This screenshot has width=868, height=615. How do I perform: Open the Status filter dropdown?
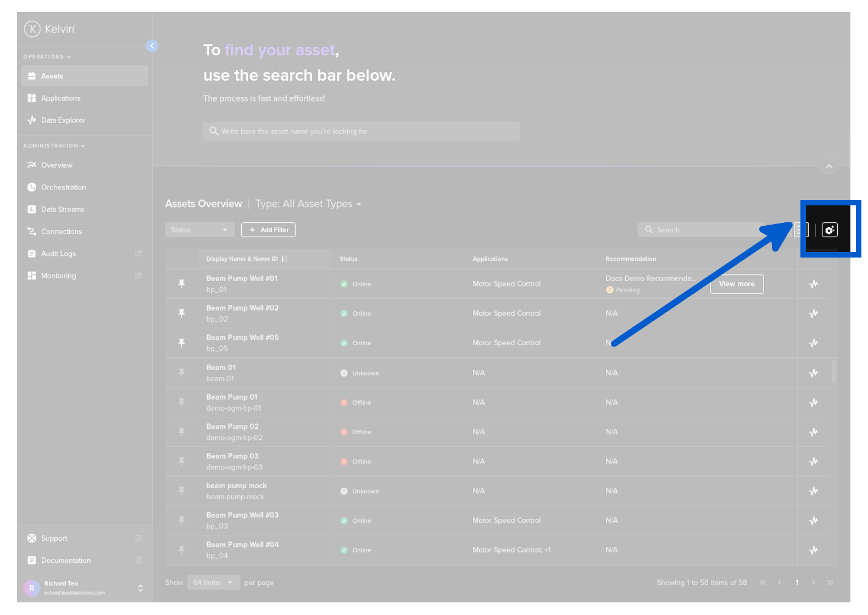(x=199, y=230)
